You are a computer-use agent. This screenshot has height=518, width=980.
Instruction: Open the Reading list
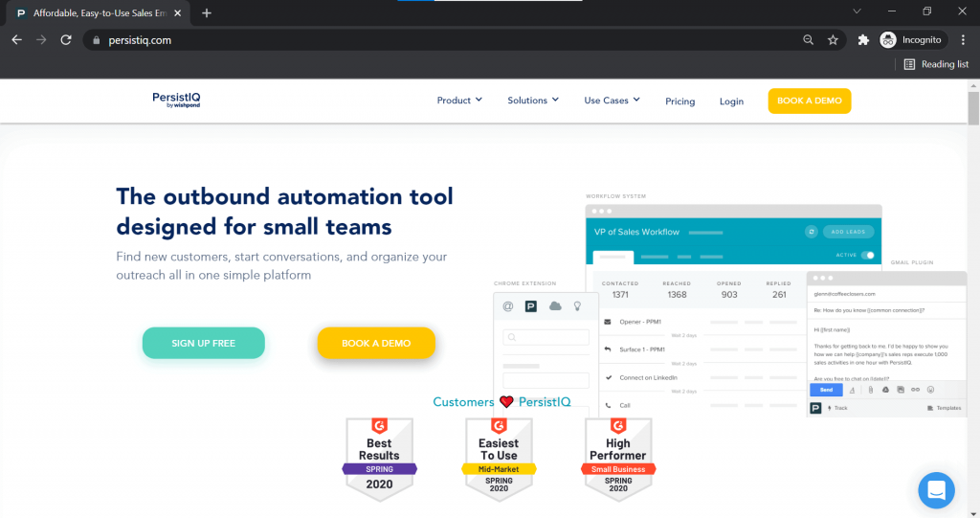tap(936, 64)
